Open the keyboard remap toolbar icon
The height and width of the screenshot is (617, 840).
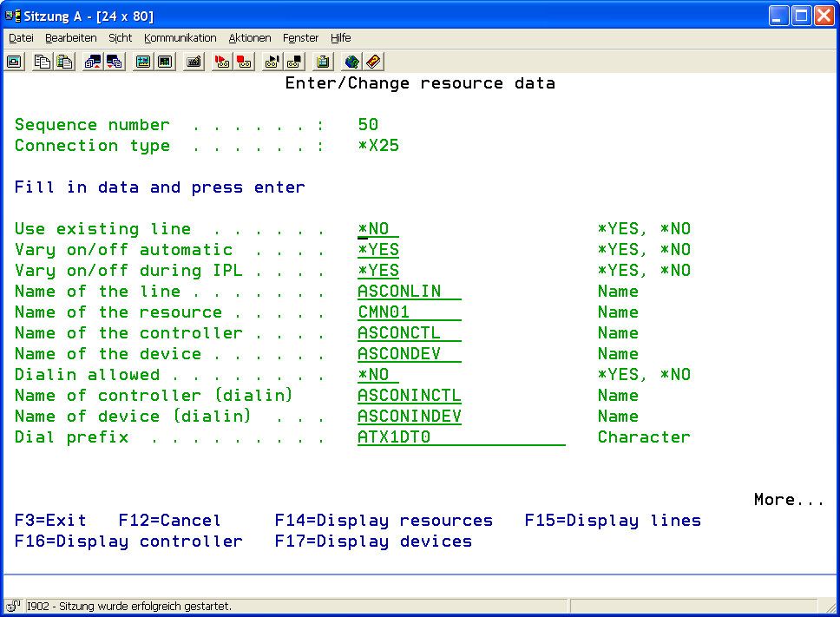pyautogui.click(x=194, y=62)
